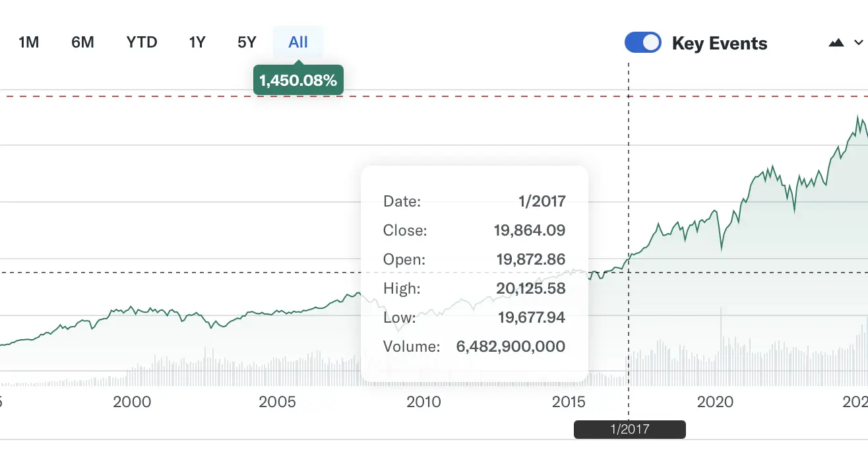This screenshot has height=454, width=868.
Task: Switch chart to 5Y range
Action: pos(246,43)
